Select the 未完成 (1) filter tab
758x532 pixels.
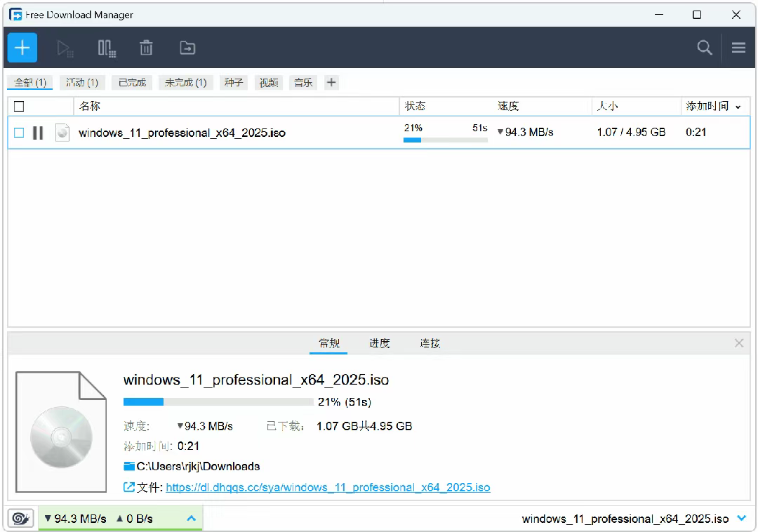click(x=185, y=83)
